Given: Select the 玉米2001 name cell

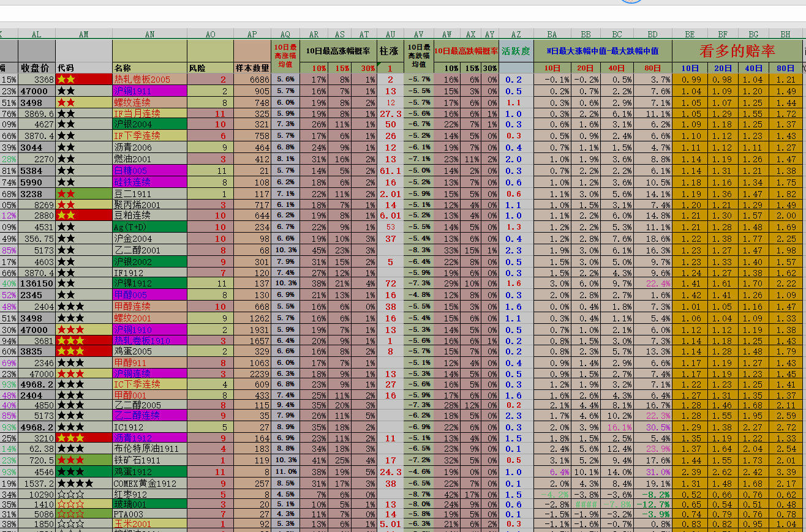Looking at the screenshot, I should pyautogui.click(x=149, y=524).
